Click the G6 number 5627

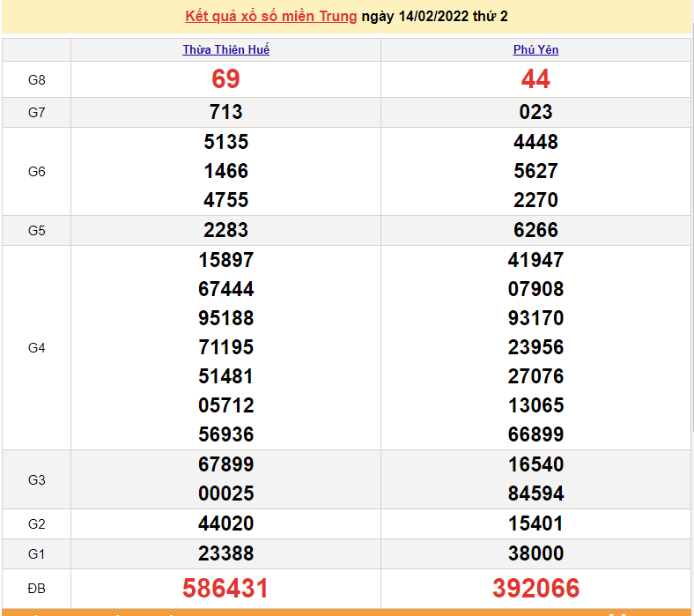click(x=535, y=171)
